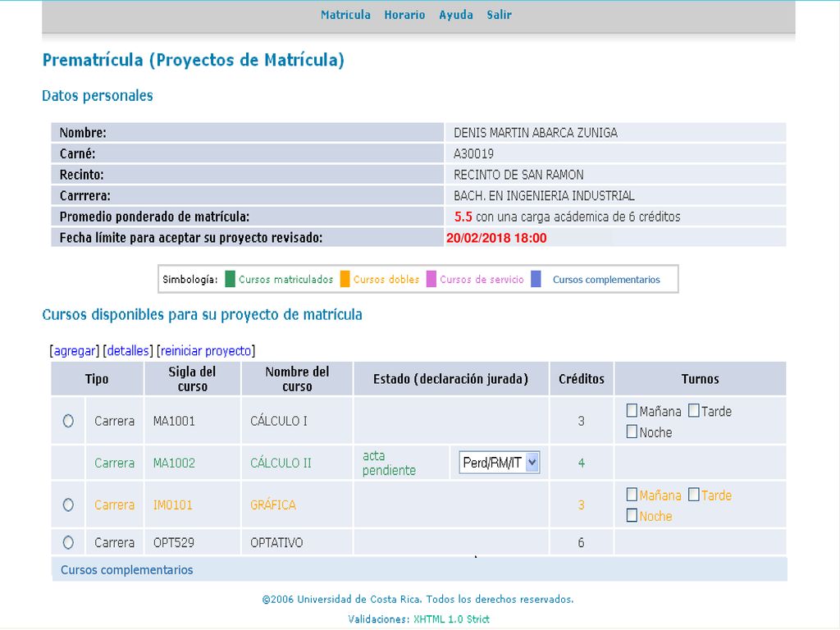This screenshot has width=840, height=630.
Task: Click the blue Cursos complementarios legend swatch
Action: [536, 279]
